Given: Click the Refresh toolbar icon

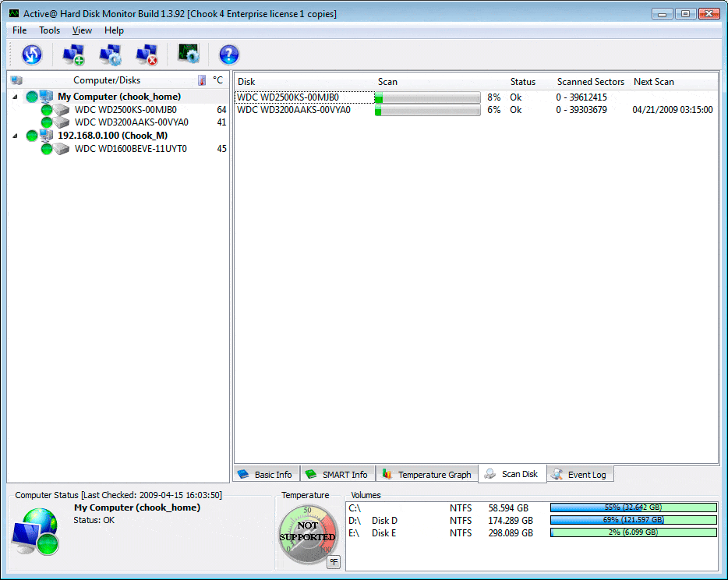Looking at the screenshot, I should 32,55.
